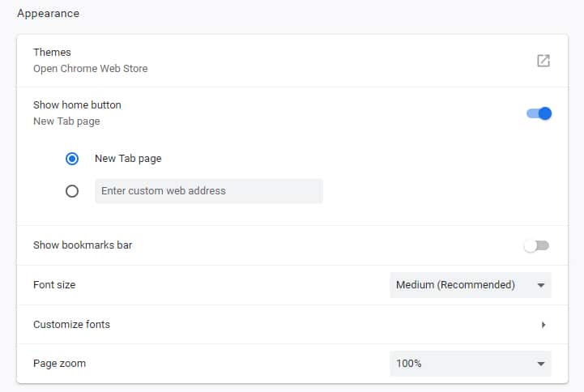Select the custom web address radio button
Image resolution: width=584 pixels, height=392 pixels.
(x=72, y=191)
